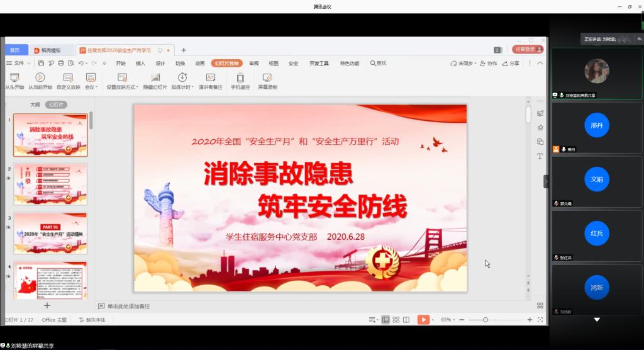Viewport: 644px width, 350px height.
Task: Start 屏幕录制 screen recording
Action: (267, 77)
